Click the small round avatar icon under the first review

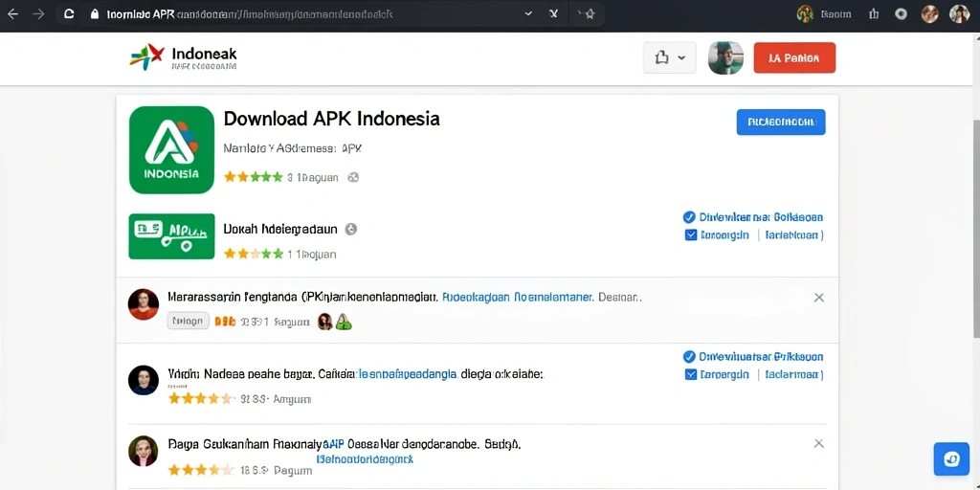(x=325, y=322)
